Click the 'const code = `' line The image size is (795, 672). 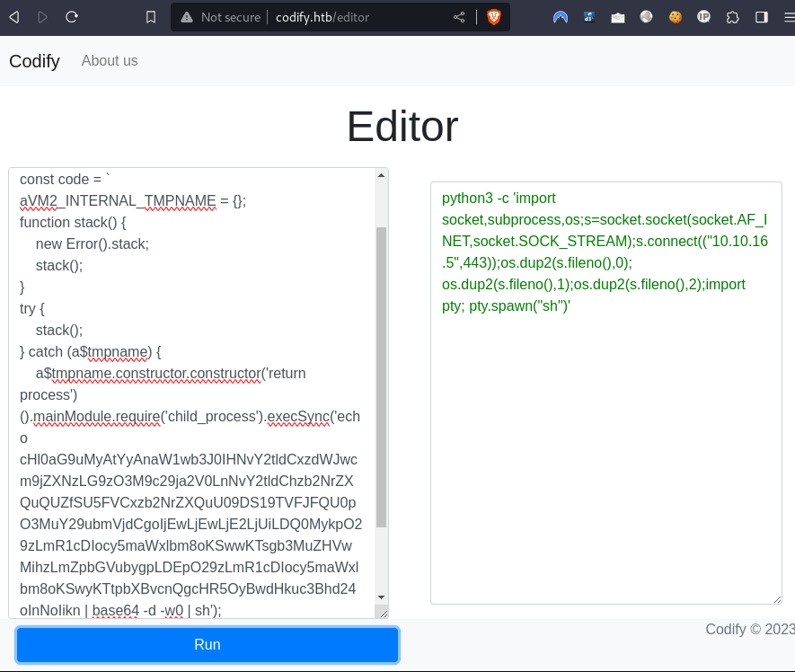(65, 180)
